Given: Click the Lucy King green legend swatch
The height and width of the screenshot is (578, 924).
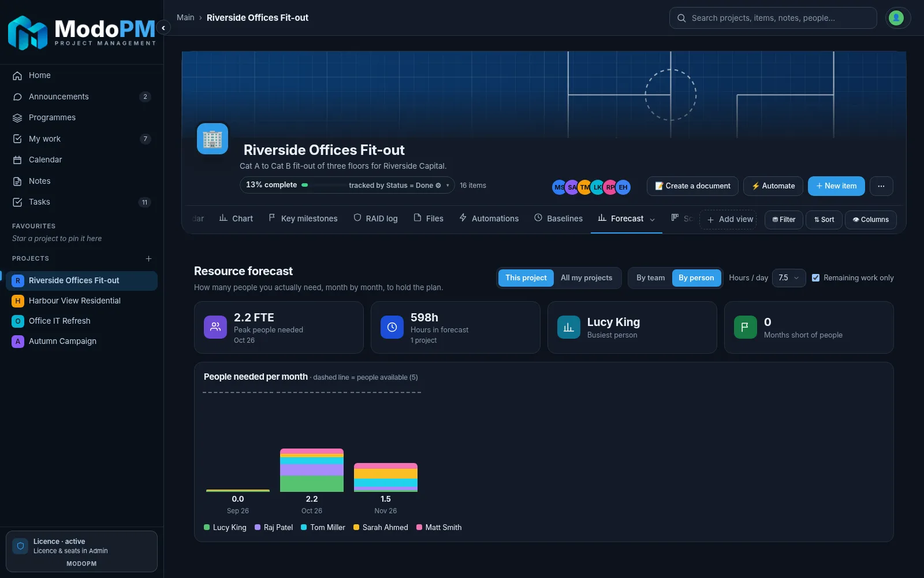Looking at the screenshot, I should coord(207,527).
